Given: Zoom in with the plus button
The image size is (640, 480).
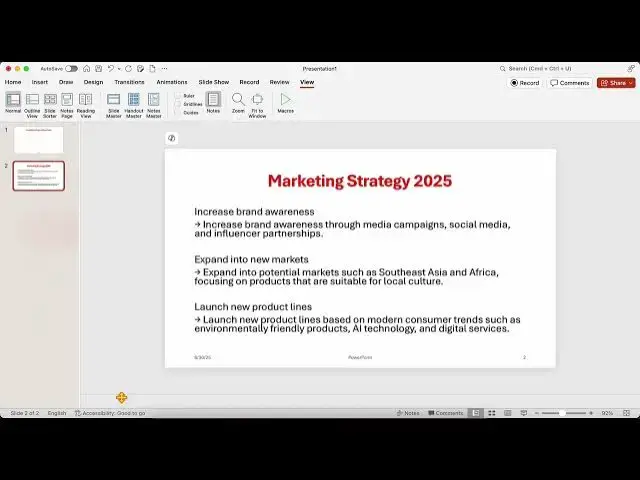Looking at the screenshot, I should click(x=591, y=413).
